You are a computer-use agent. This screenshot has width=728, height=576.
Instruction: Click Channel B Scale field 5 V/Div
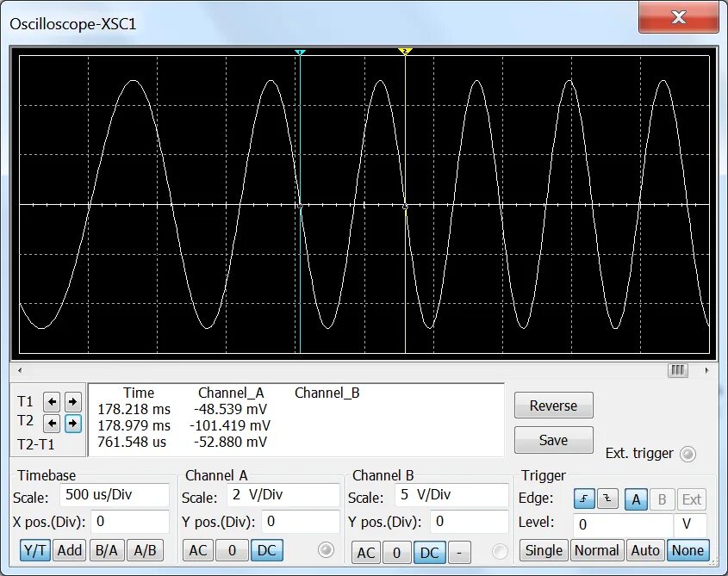[451, 495]
